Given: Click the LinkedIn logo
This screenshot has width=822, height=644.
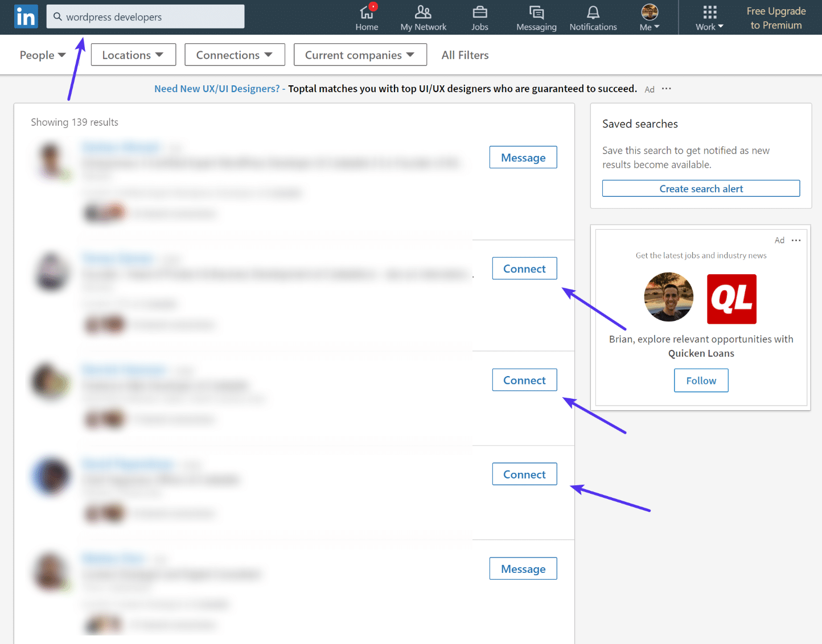Looking at the screenshot, I should [x=26, y=16].
